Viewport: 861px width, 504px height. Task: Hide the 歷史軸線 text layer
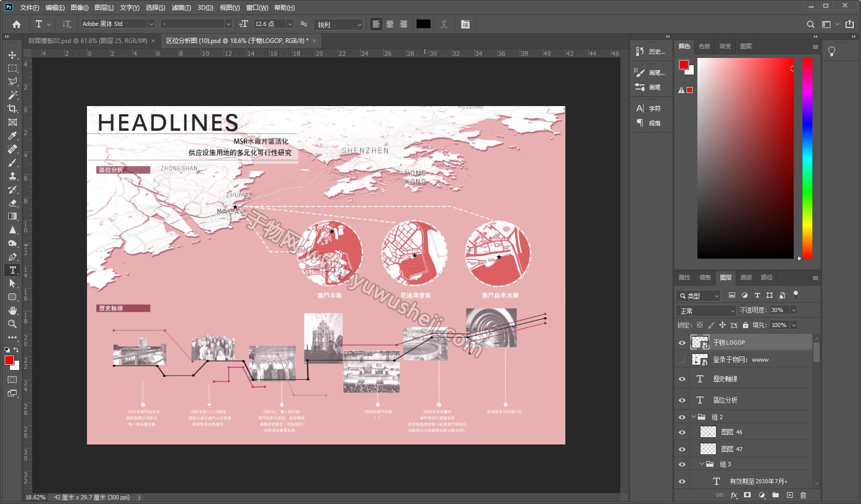point(682,379)
